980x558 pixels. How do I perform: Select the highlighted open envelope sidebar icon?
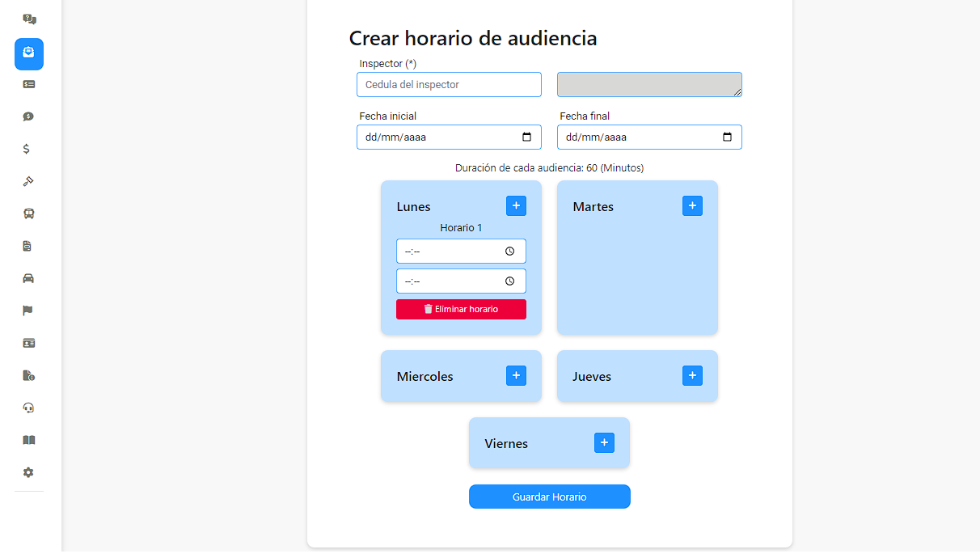[x=29, y=53]
